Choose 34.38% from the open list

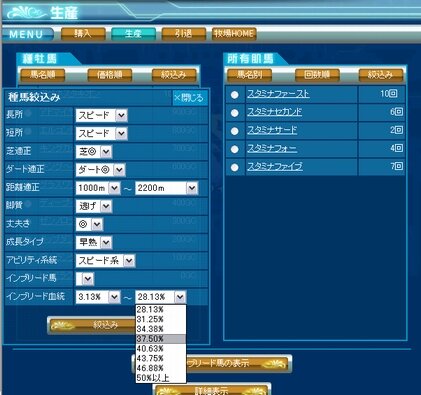coord(161,329)
